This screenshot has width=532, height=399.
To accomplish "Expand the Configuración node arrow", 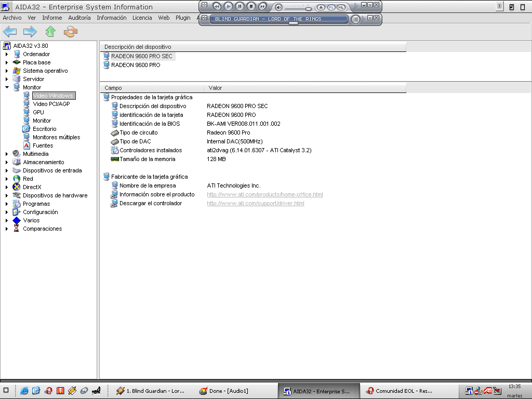I will tap(7, 212).
